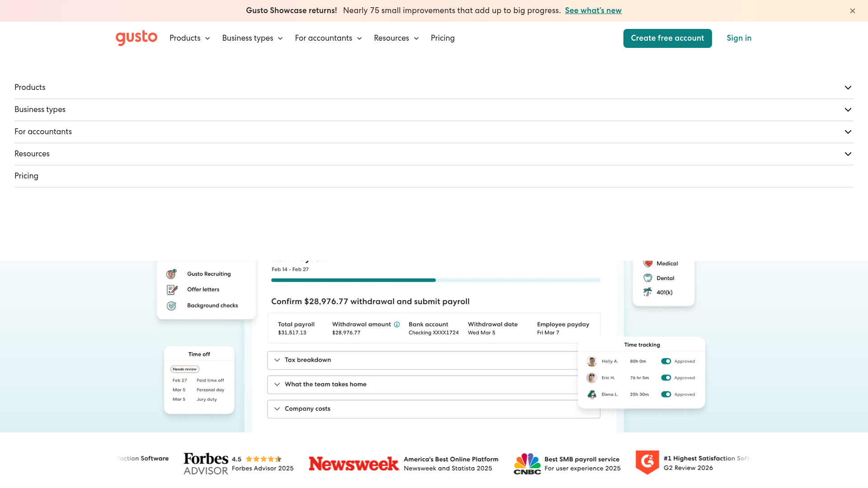Click the Gusto Recruiting icon
Screen dimensions: 868x488
171,274
